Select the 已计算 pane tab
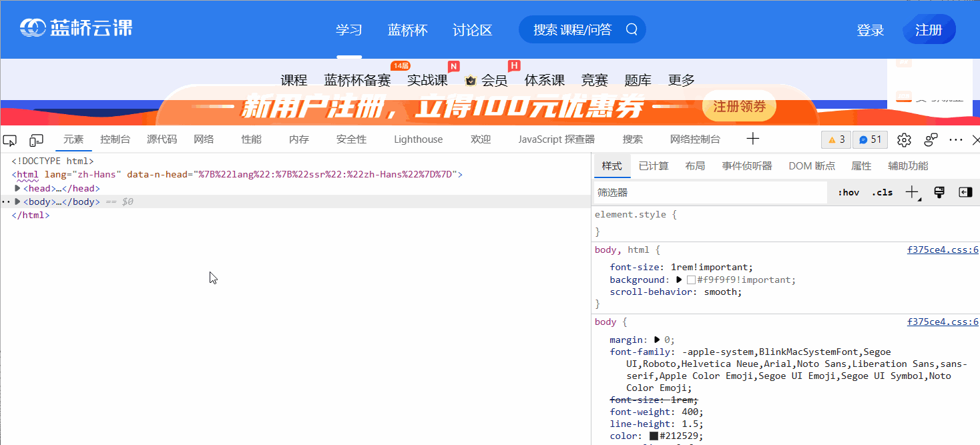The width and height of the screenshot is (980, 445). coord(654,166)
